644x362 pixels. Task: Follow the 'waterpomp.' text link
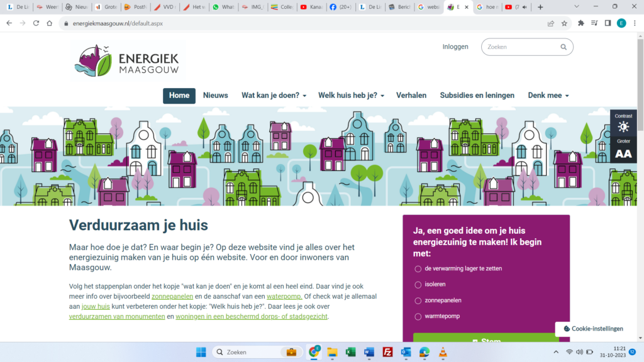point(284,297)
